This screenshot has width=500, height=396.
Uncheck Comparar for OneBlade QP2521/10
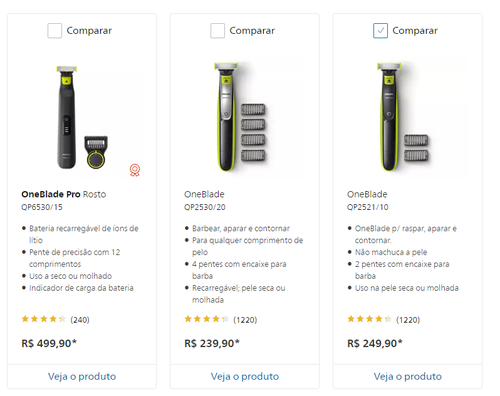[x=380, y=31]
